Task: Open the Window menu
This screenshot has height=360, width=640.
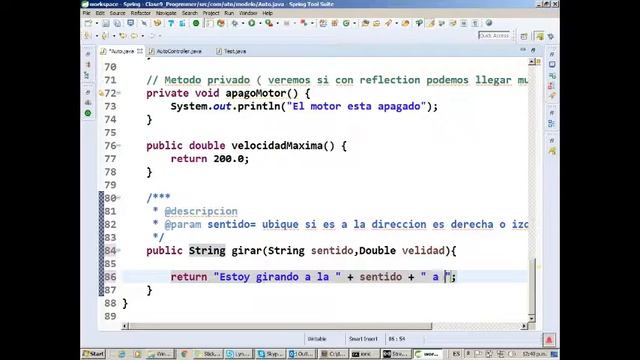Action: coord(248,13)
